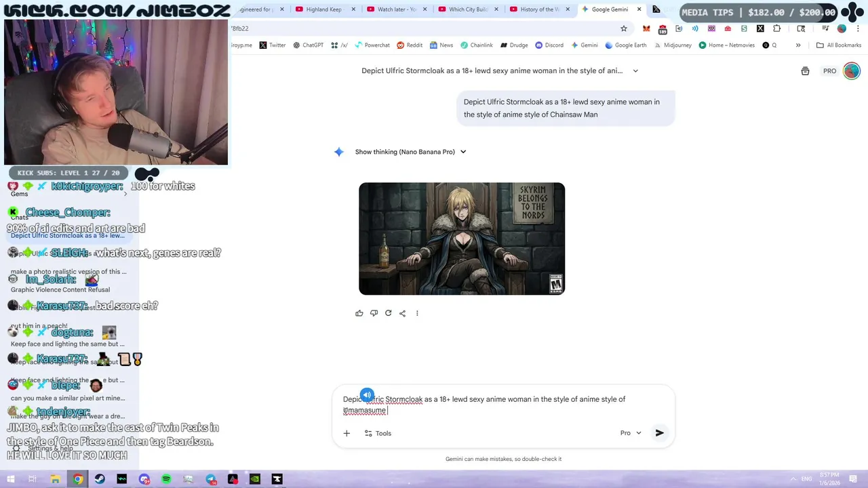Open the Reddit bookmark
The width and height of the screenshot is (868, 488).
tap(410, 45)
